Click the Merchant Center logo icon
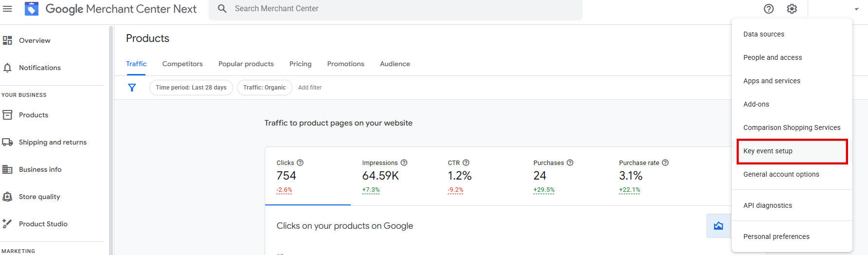The height and width of the screenshot is (255, 868). click(x=32, y=9)
